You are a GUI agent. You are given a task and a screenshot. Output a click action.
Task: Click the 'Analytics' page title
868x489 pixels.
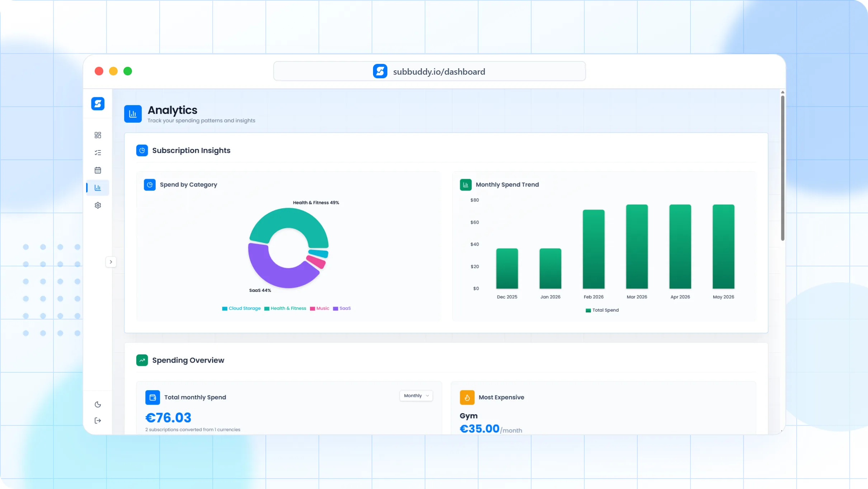point(173,110)
